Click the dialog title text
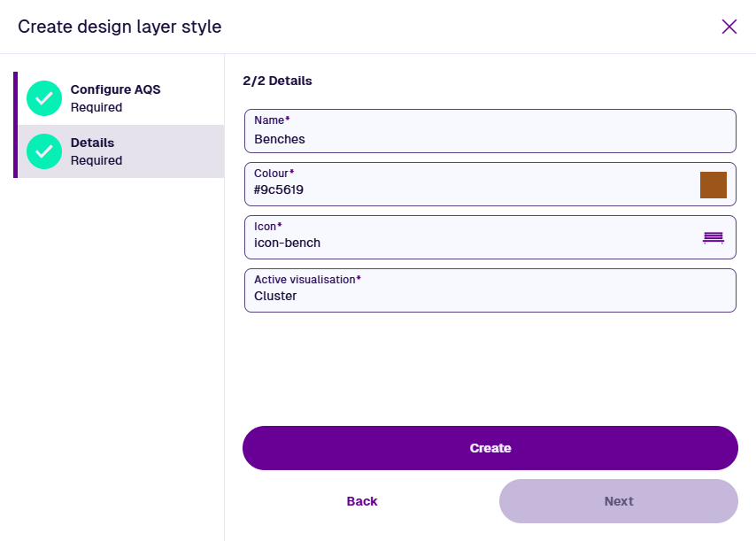The height and width of the screenshot is (541, 756). [120, 27]
